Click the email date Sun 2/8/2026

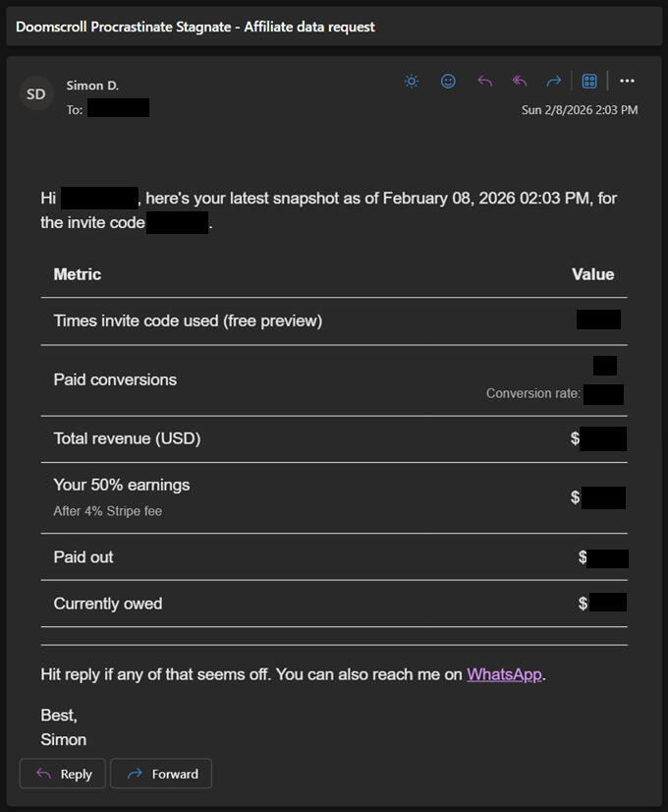(x=580, y=109)
